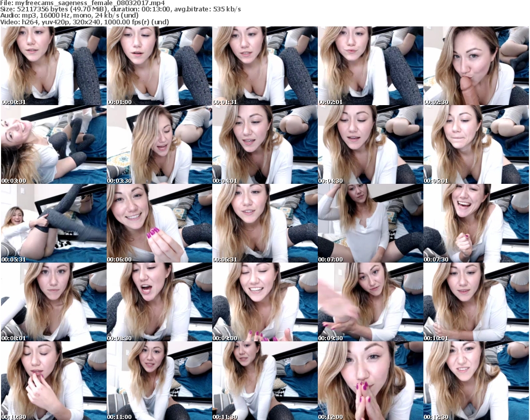
Task: Click the 00:01:31 video frame
Action: 264,66
